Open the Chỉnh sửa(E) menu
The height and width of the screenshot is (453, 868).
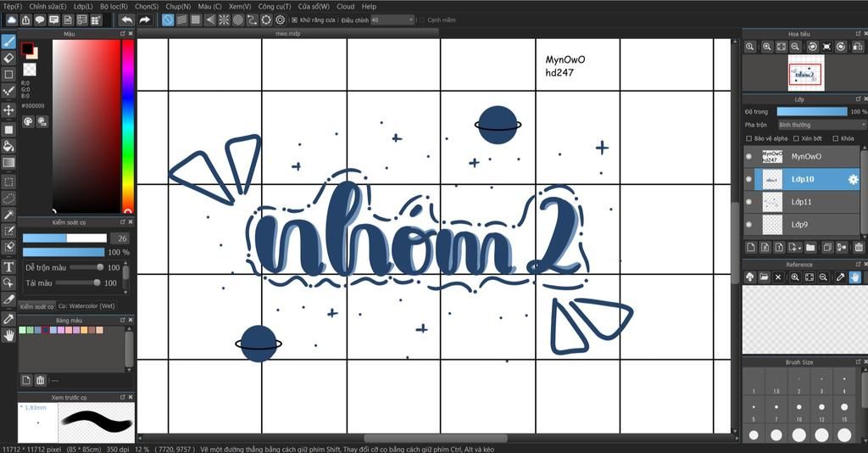click(47, 6)
